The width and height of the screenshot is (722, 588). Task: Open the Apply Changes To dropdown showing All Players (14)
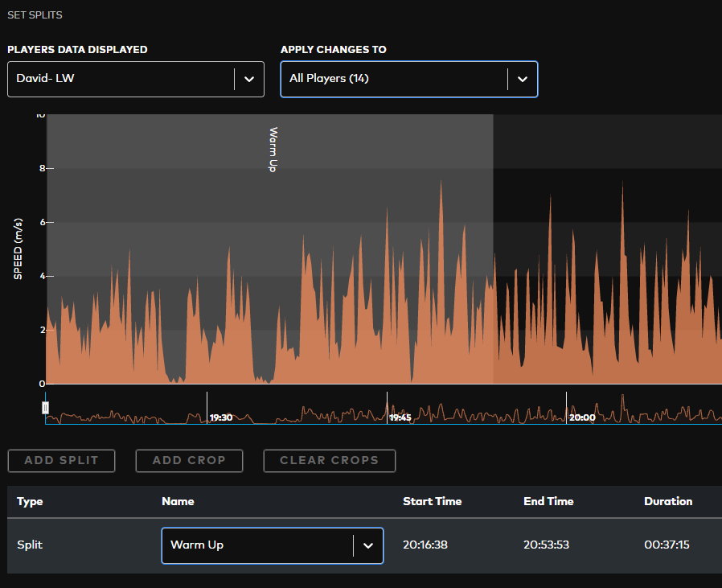[x=409, y=80]
